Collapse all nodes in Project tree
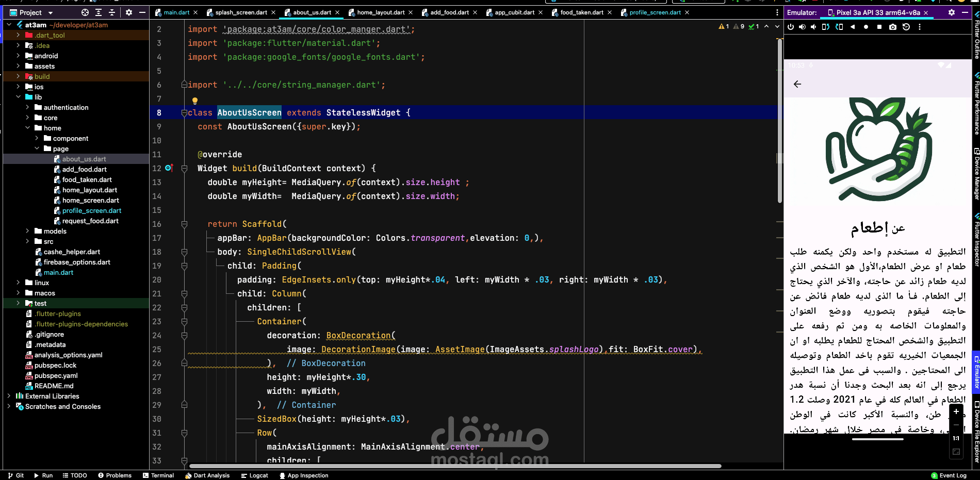Viewport: 980px width, 480px height. (x=112, y=12)
